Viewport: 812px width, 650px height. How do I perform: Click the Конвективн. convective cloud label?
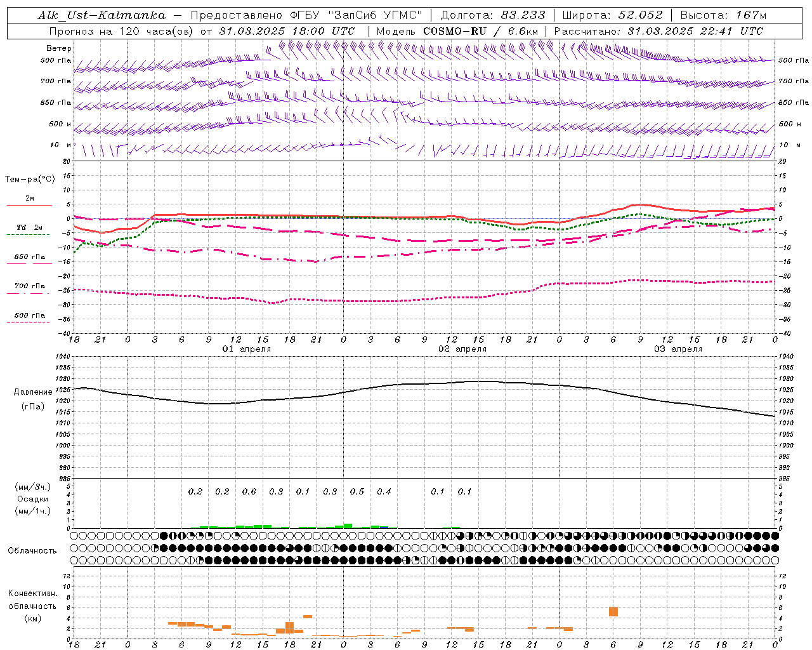click(x=32, y=594)
